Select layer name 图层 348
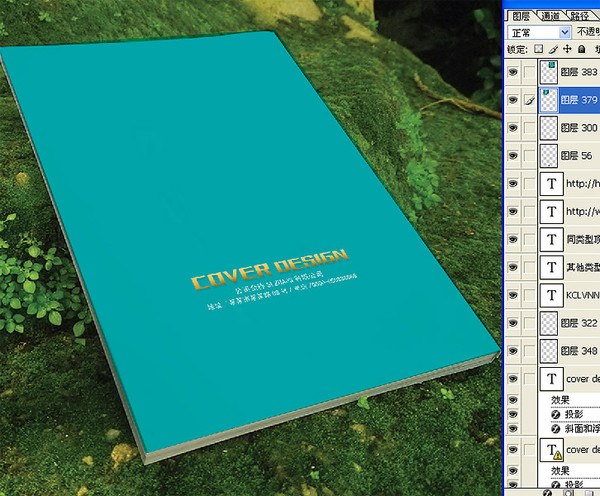This screenshot has height=496, width=600. 579,351
